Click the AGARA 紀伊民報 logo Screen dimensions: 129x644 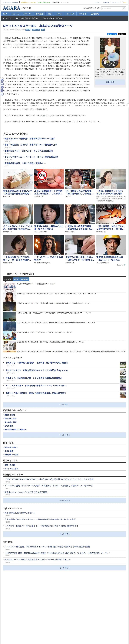point(17,8)
